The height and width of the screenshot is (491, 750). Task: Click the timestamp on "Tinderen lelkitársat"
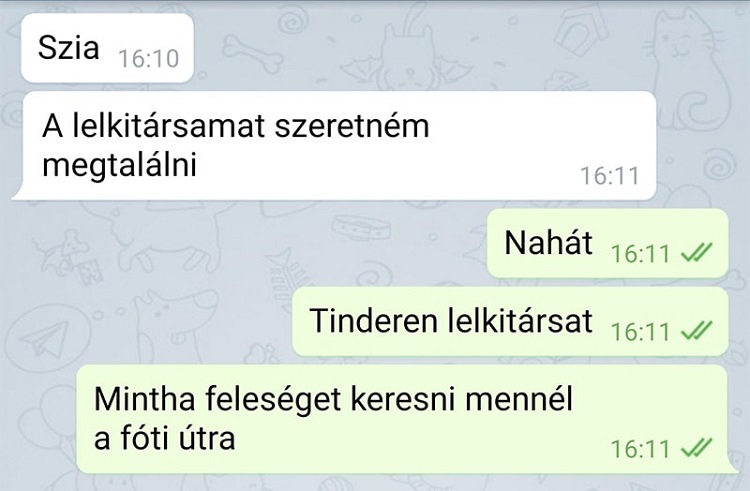640,332
